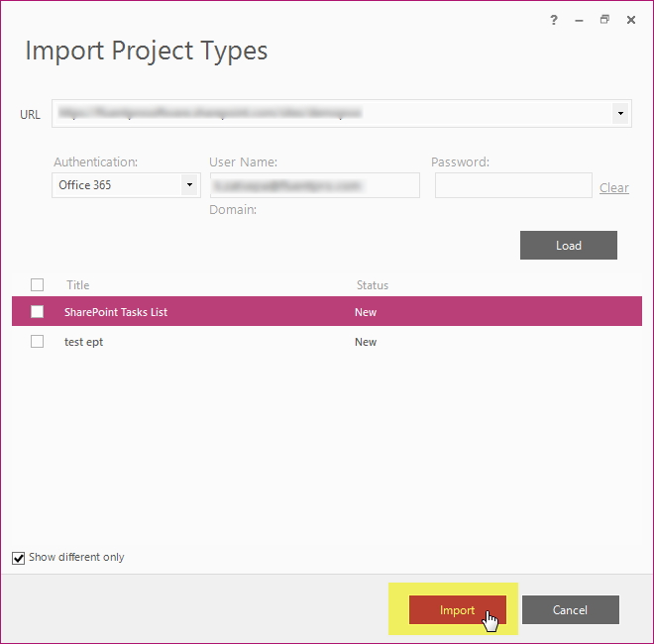Image resolution: width=654 pixels, height=644 pixels.
Task: Check the test ept checkbox
Action: [x=37, y=341]
